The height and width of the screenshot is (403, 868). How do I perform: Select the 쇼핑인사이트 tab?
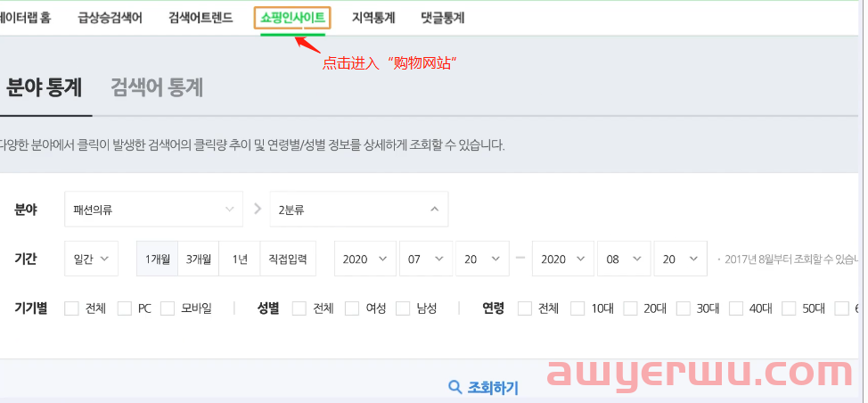pos(292,18)
